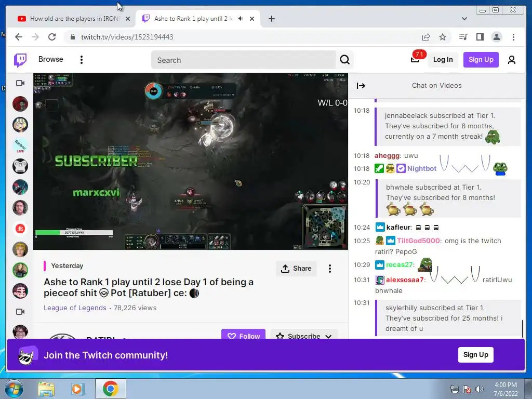Open the Ranboo LIVE sidebar channel
This screenshot has width=532, height=399.
[20, 145]
